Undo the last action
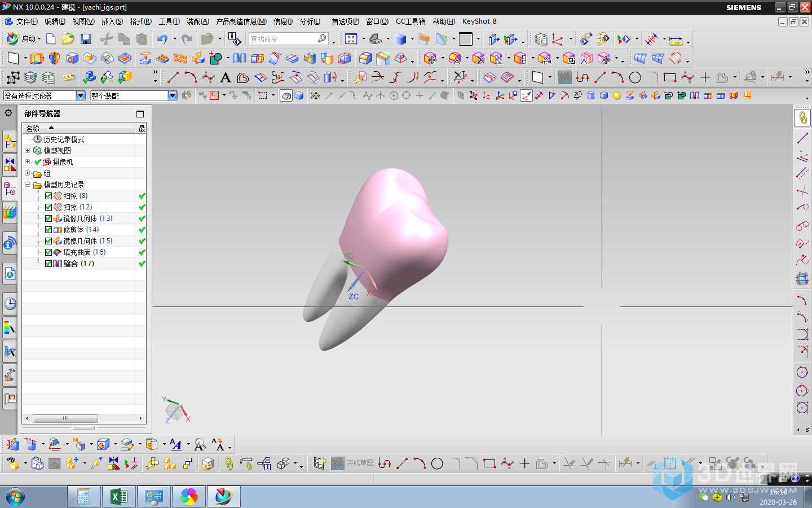The image size is (812, 508). (162, 39)
